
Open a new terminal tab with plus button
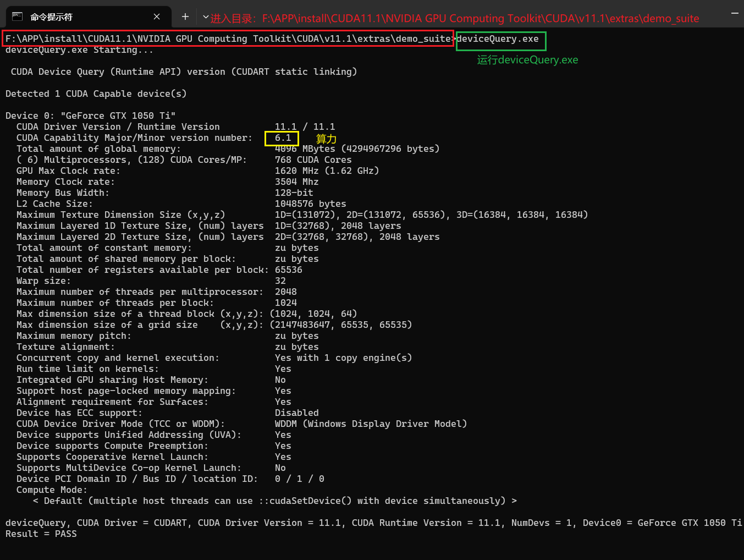coord(185,17)
